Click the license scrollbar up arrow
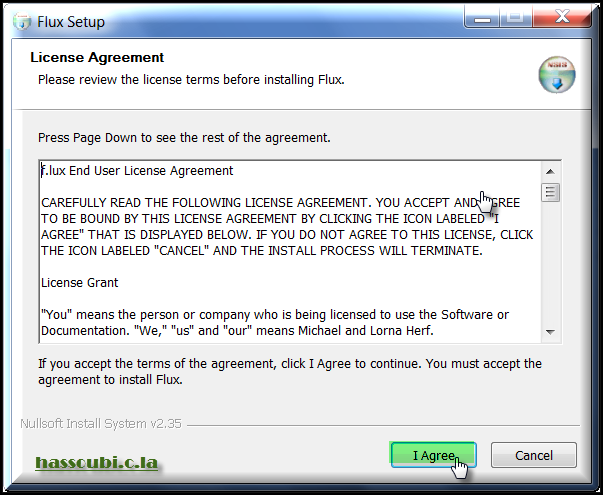The height and width of the screenshot is (495, 603). pos(550,172)
